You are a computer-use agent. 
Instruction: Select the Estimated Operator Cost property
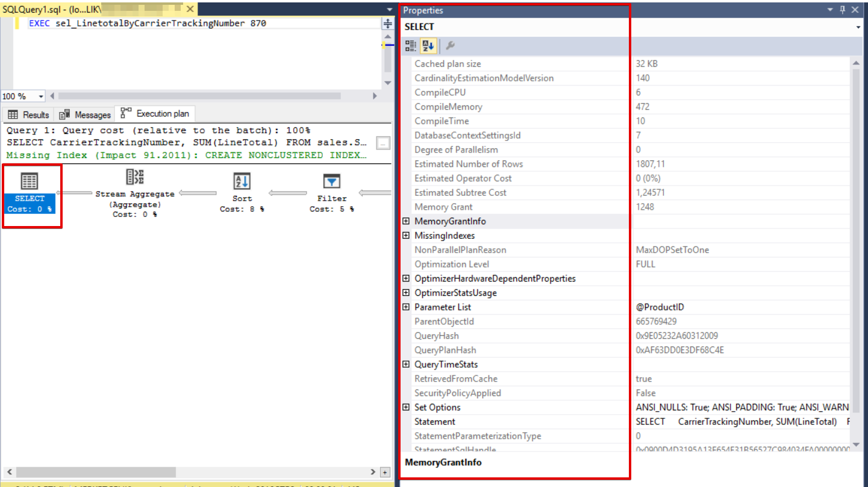[626, 178]
